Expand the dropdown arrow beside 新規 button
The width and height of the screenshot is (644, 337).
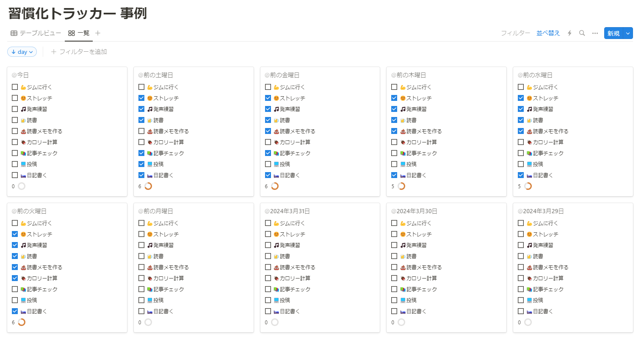click(628, 33)
